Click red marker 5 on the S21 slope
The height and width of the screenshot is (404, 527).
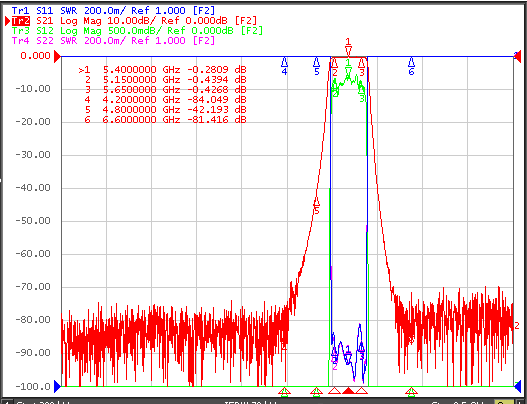tap(316, 206)
